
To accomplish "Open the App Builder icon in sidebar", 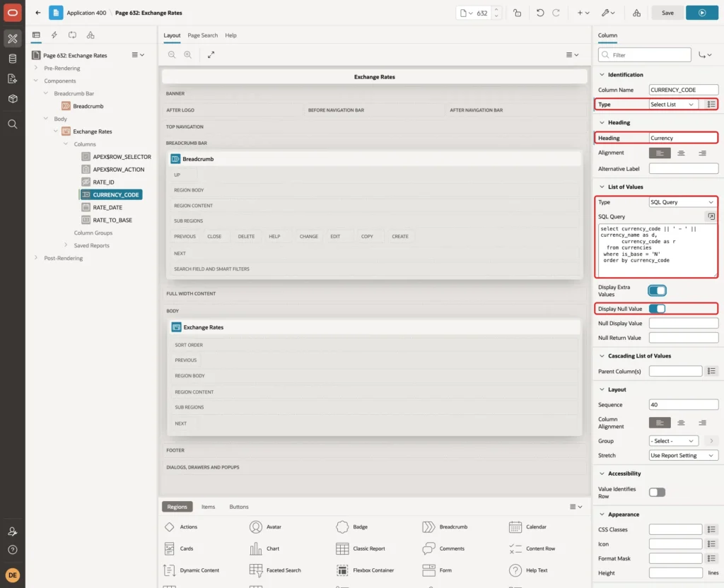I will [x=13, y=39].
